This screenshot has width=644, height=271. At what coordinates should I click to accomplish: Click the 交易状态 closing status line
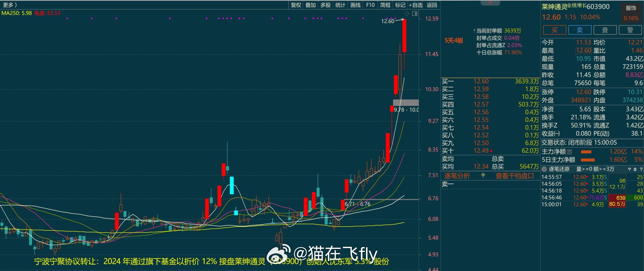(579, 143)
